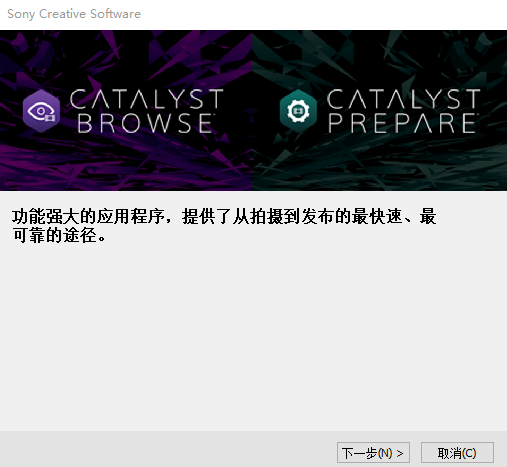Click the empty gray area below the description
The width and height of the screenshot is (507, 467).
(253, 333)
